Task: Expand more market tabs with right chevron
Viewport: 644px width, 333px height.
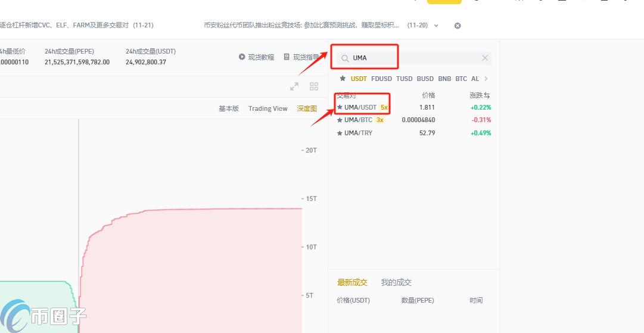Action: (x=486, y=79)
